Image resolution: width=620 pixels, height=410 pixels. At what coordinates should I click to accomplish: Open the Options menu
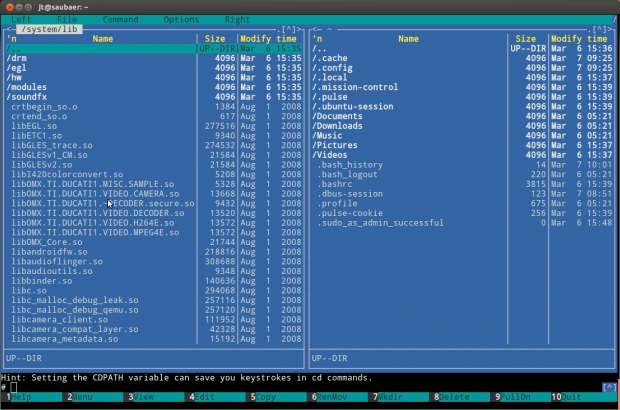pos(181,19)
